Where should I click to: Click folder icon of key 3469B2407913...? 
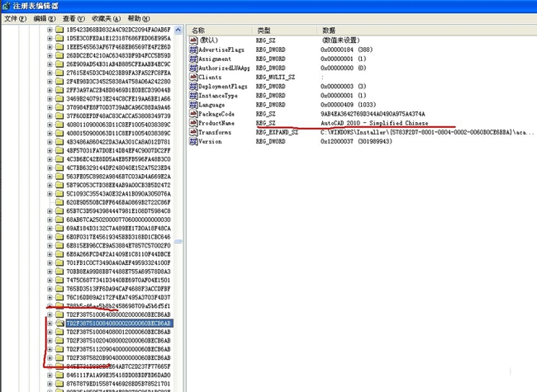pyautogui.click(x=59, y=98)
